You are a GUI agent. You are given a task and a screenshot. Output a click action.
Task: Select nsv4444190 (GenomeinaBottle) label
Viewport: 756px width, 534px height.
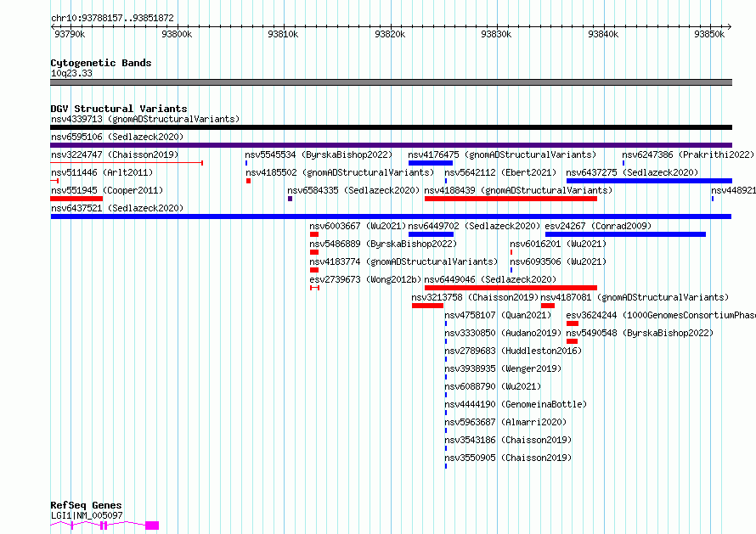pyautogui.click(x=516, y=404)
